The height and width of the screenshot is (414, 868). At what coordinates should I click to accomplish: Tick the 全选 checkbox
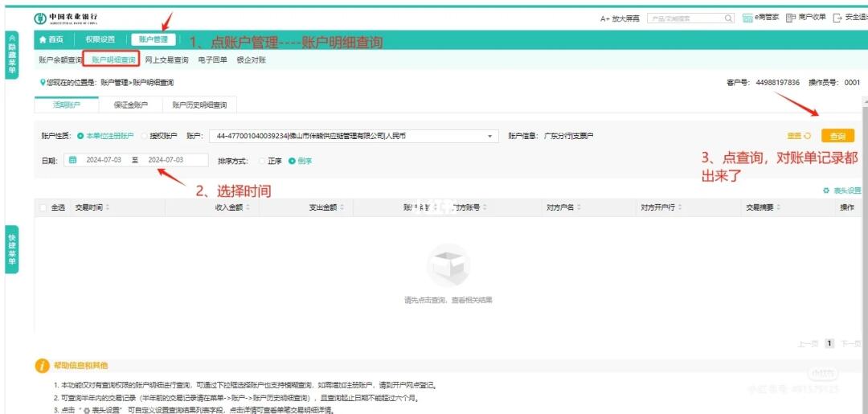tap(43, 207)
